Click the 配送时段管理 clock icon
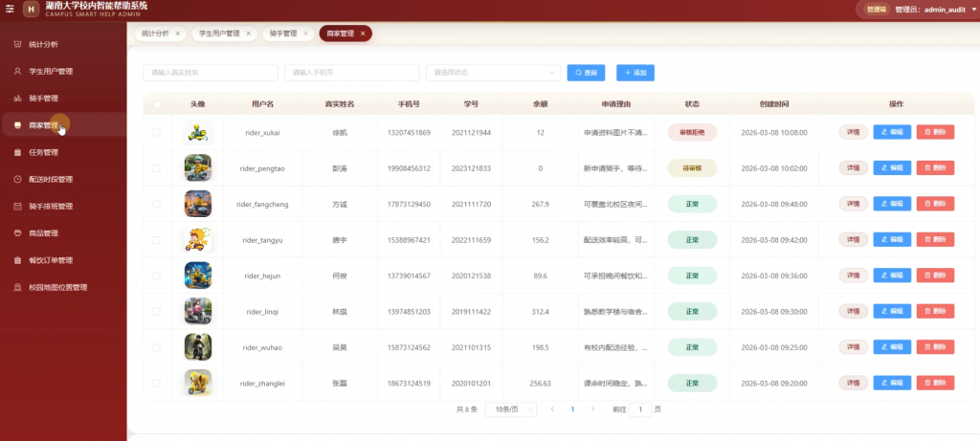Screen dimensions: 980x441 17,179
